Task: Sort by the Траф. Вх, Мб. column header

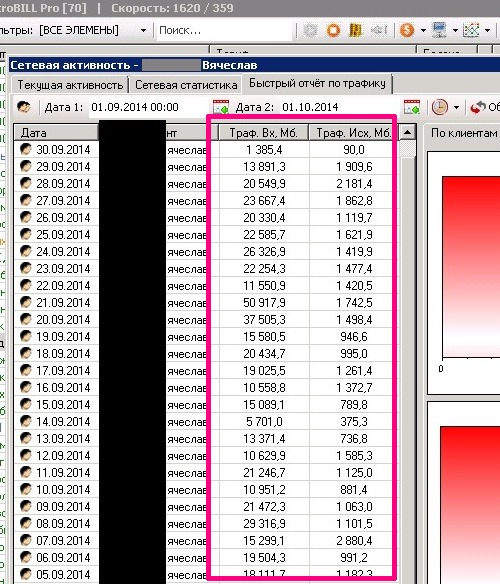Action: [263, 133]
